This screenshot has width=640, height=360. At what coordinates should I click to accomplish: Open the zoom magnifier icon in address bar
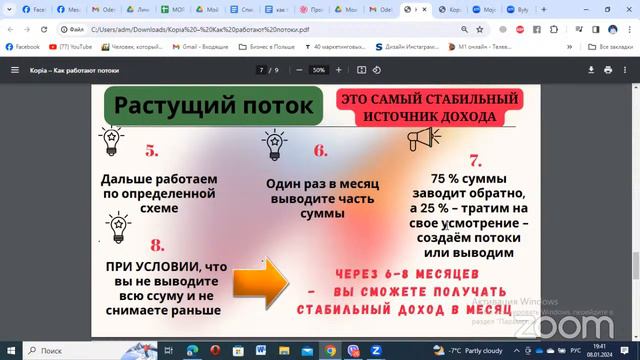[x=464, y=29]
